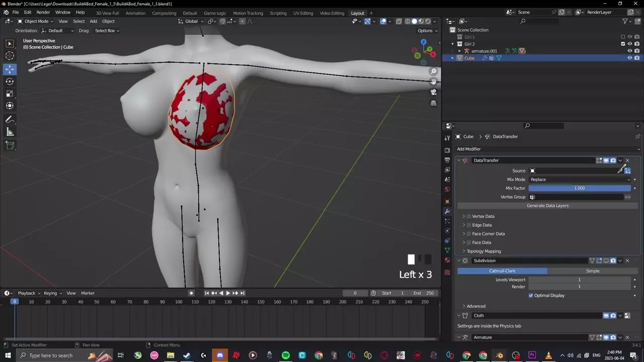The width and height of the screenshot is (644, 362).
Task: Uncheck the Optimal Display checkbox
Action: tap(531, 296)
